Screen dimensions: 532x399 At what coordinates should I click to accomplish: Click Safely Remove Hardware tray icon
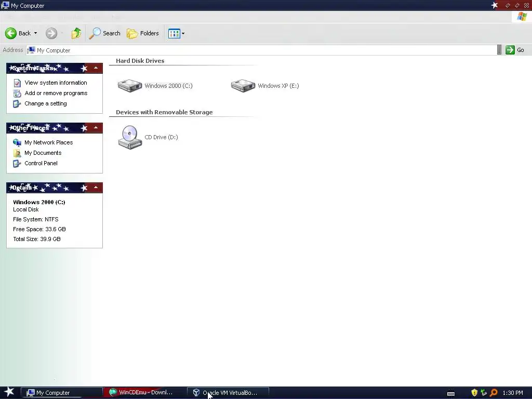coord(484,393)
